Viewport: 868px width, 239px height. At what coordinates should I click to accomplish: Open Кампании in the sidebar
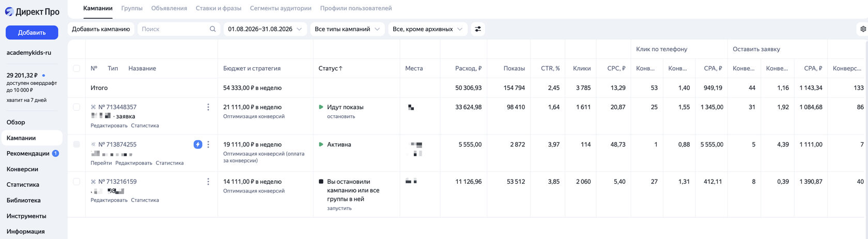point(32,138)
